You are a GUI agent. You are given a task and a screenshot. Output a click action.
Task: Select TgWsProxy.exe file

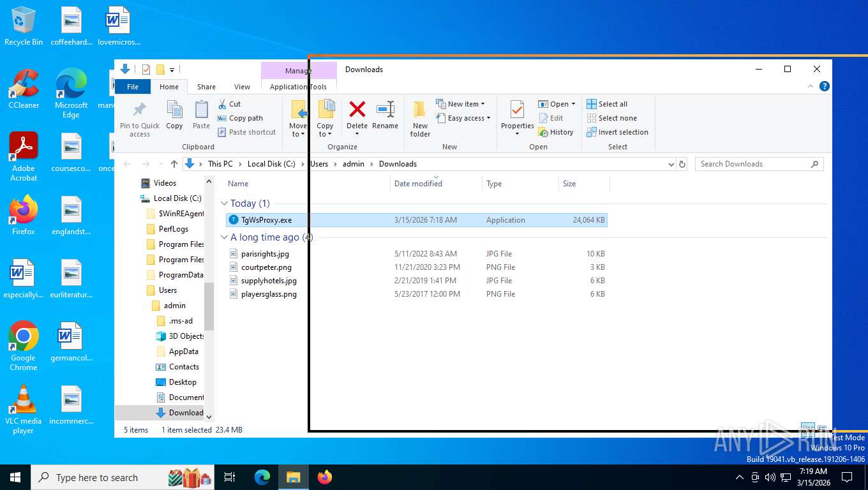coord(417,220)
